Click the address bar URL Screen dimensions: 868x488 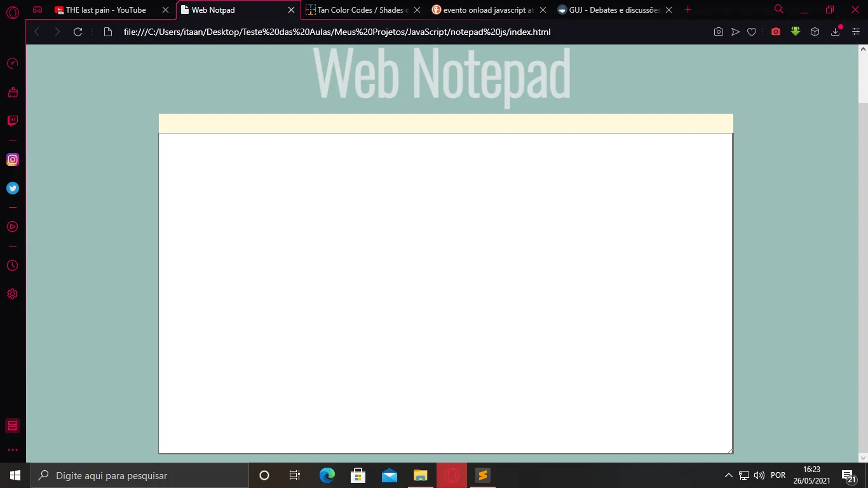[337, 32]
